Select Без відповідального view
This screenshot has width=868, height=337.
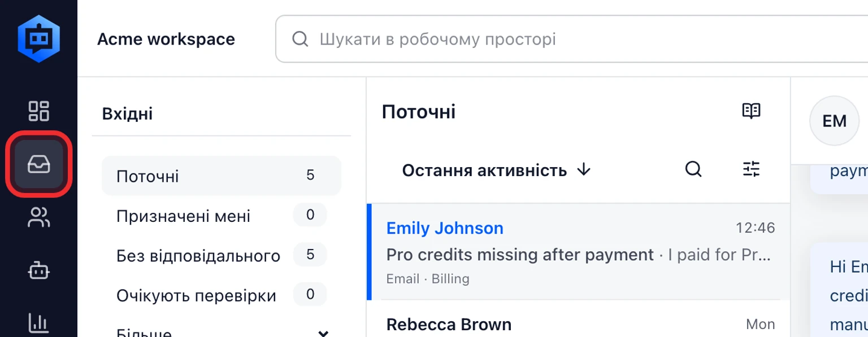[x=222, y=255]
